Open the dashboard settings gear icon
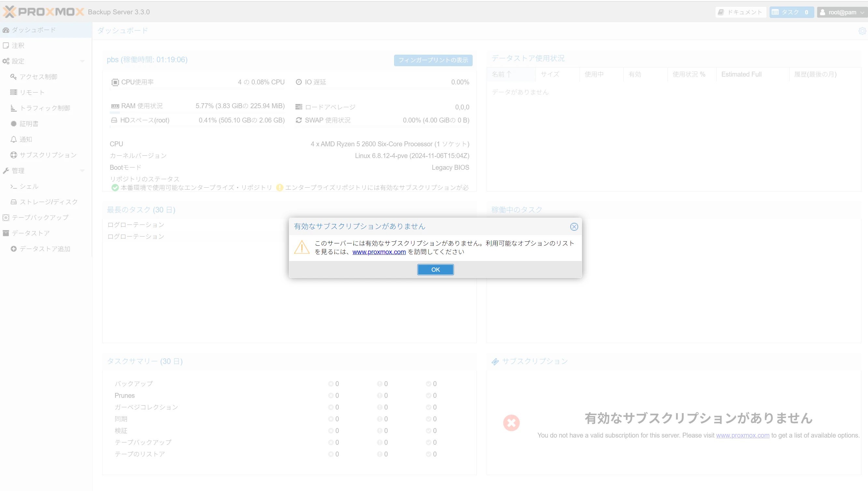868x491 pixels. click(x=862, y=31)
